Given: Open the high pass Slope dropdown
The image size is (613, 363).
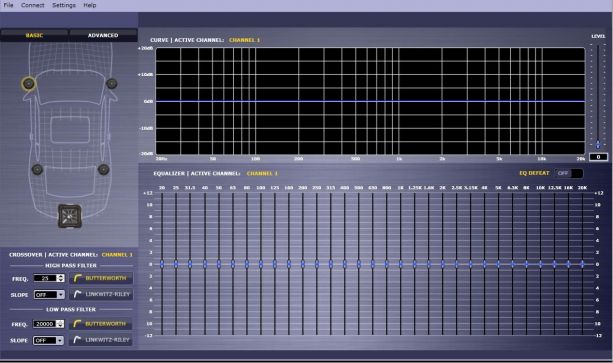Looking at the screenshot, I should [x=49, y=295].
